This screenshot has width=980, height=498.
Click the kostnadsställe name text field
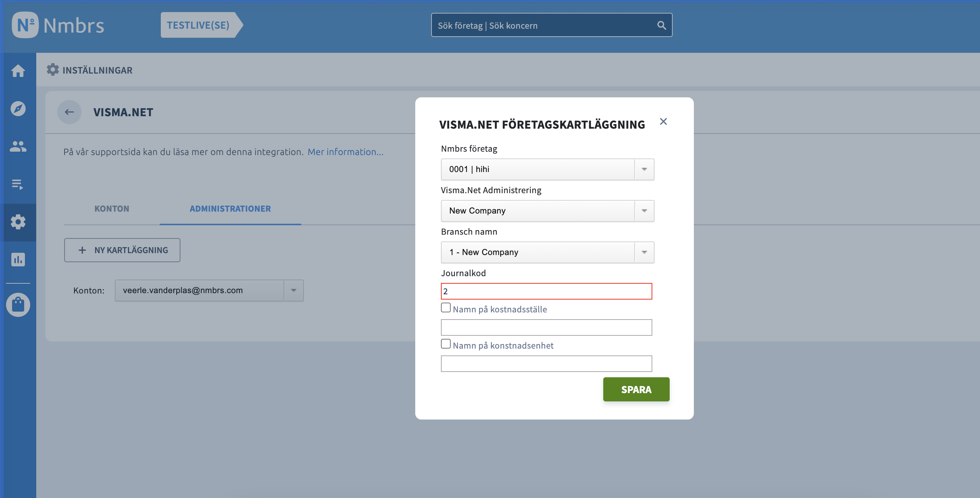click(x=546, y=327)
